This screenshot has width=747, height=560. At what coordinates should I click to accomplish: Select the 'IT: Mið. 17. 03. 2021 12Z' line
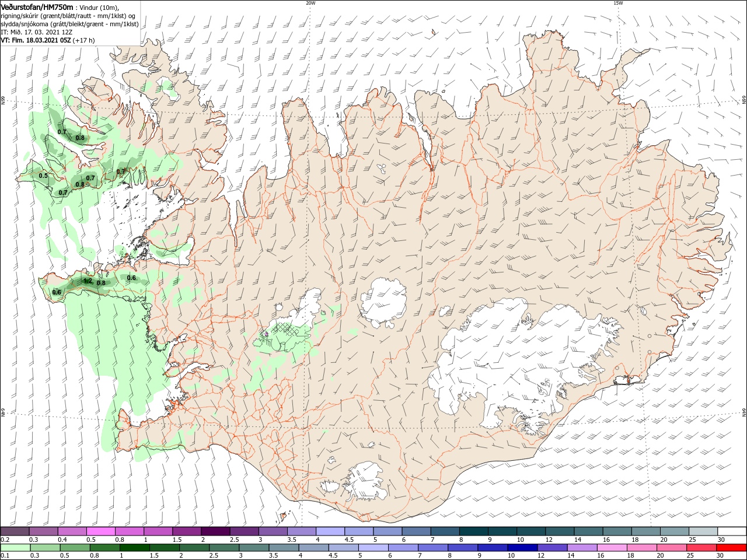36,32
